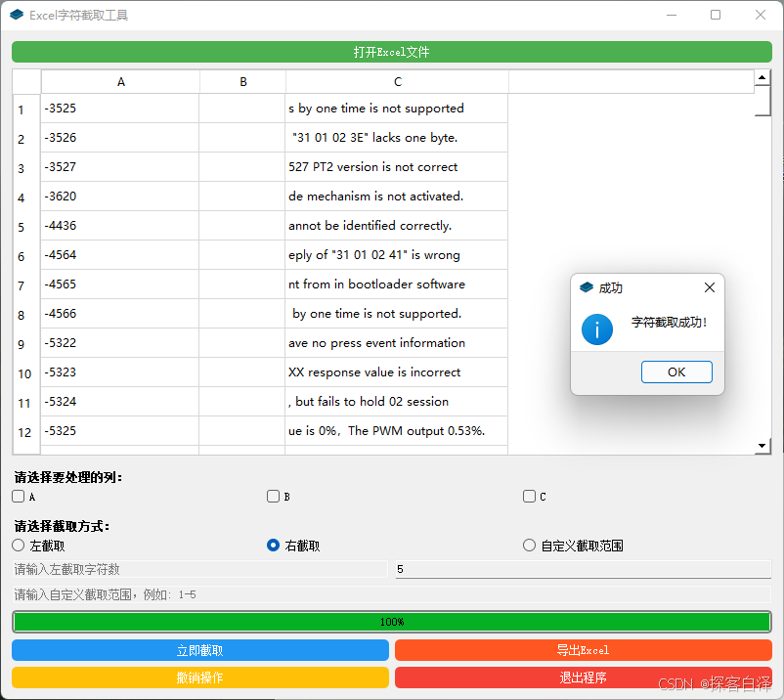784x700 pixels.
Task: Click cell containing -3620
Action: pos(120,196)
